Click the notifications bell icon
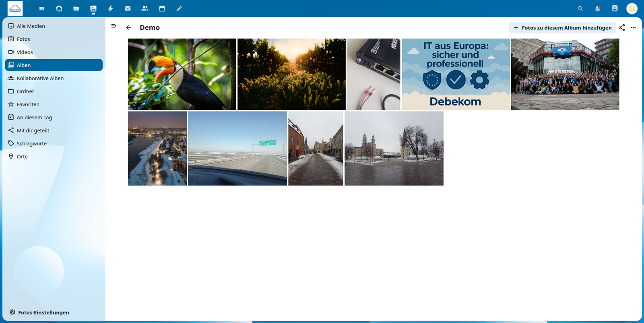Viewport: 644px width, 323px height. [x=598, y=8]
